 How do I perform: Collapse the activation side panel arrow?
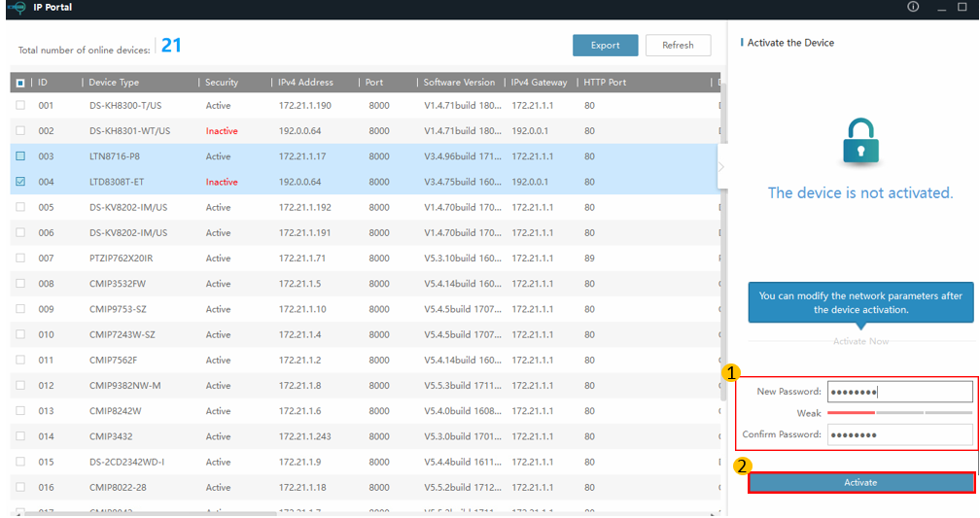(x=720, y=167)
